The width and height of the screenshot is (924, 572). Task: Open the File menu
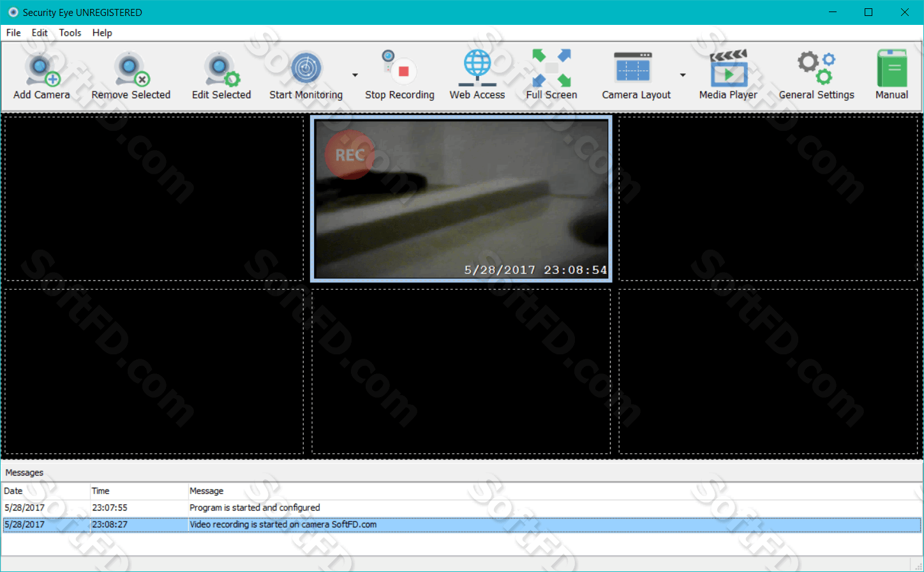13,33
